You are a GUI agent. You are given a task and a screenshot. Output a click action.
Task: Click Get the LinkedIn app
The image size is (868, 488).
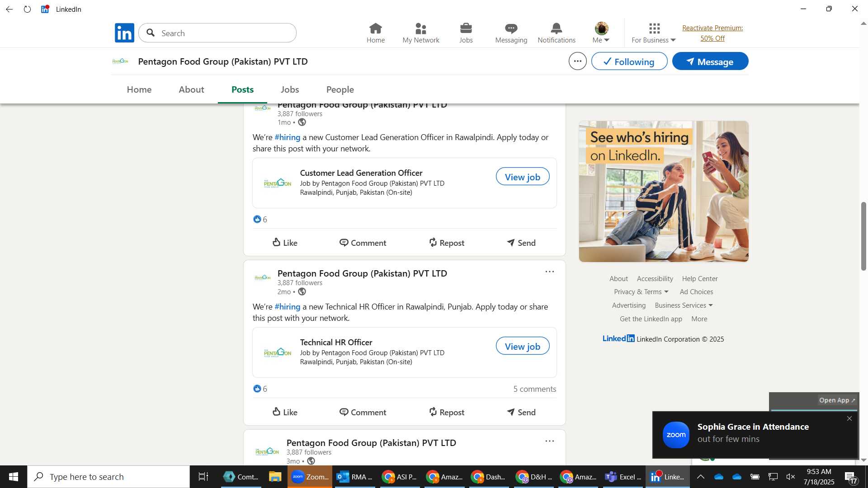click(651, 319)
